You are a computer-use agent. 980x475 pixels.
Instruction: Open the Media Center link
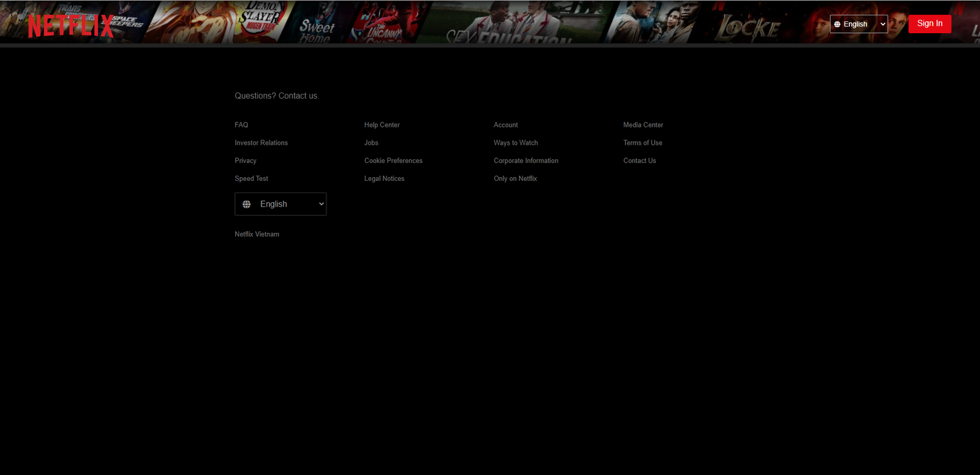(643, 125)
